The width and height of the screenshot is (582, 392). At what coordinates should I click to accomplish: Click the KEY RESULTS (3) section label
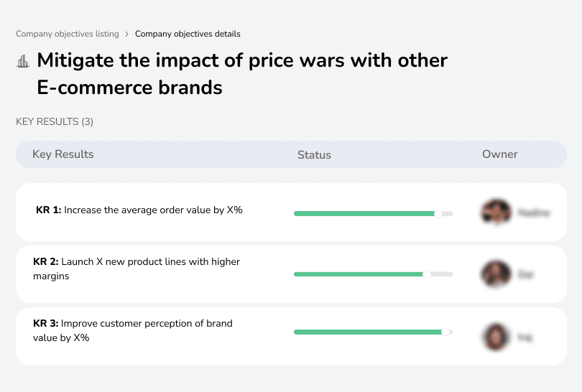pyautogui.click(x=55, y=122)
